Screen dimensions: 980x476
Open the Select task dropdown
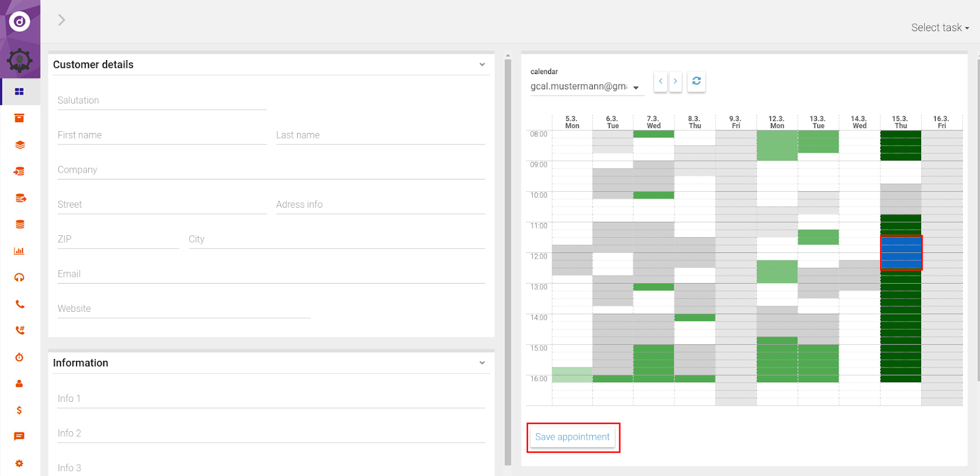(940, 28)
